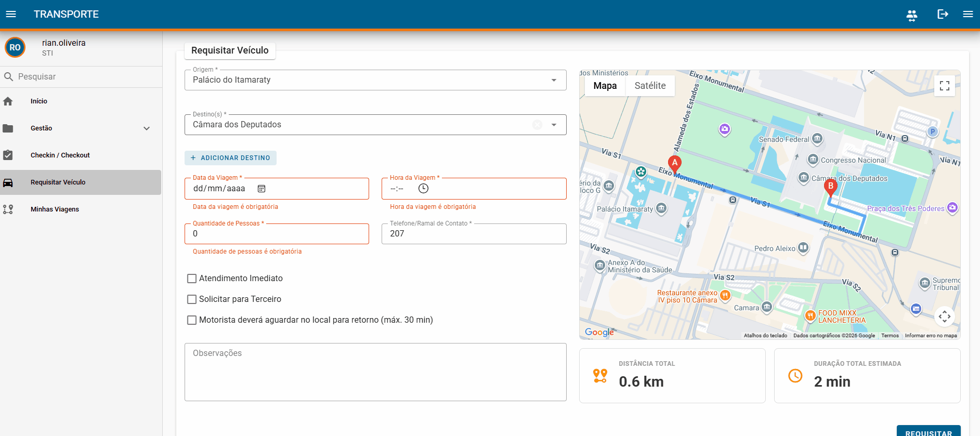Click the Telefone/Ramal de Contato field

click(474, 234)
